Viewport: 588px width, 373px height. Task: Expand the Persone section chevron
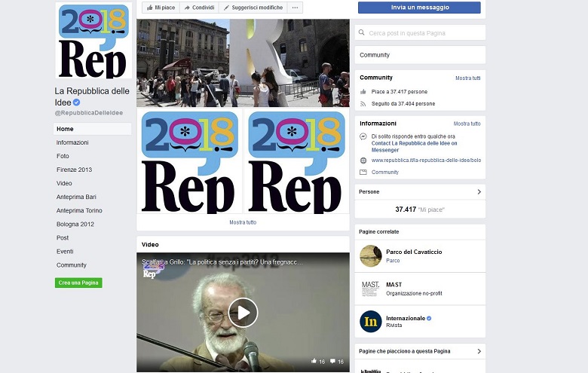tap(479, 191)
